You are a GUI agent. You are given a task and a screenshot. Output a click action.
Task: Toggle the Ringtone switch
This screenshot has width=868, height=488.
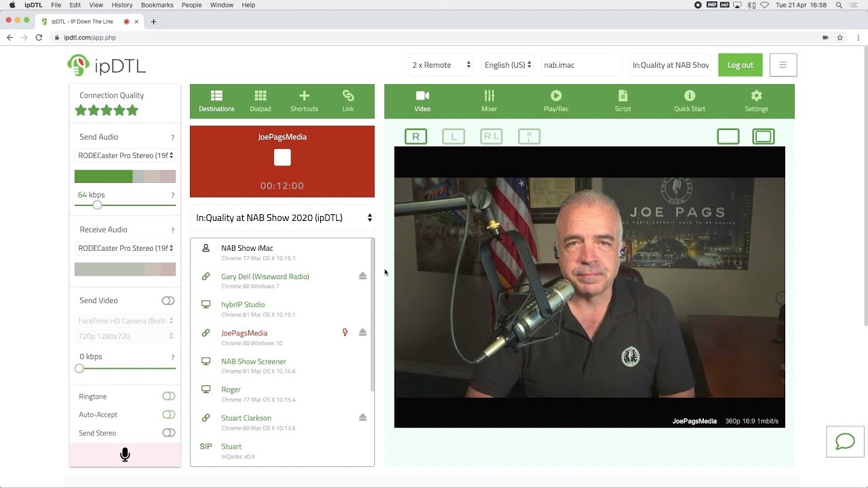168,396
